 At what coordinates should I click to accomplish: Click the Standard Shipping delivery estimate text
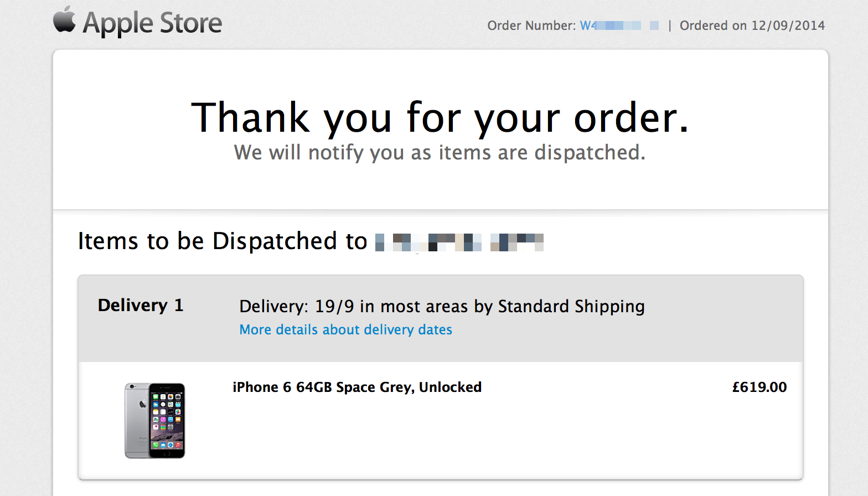[x=442, y=306]
